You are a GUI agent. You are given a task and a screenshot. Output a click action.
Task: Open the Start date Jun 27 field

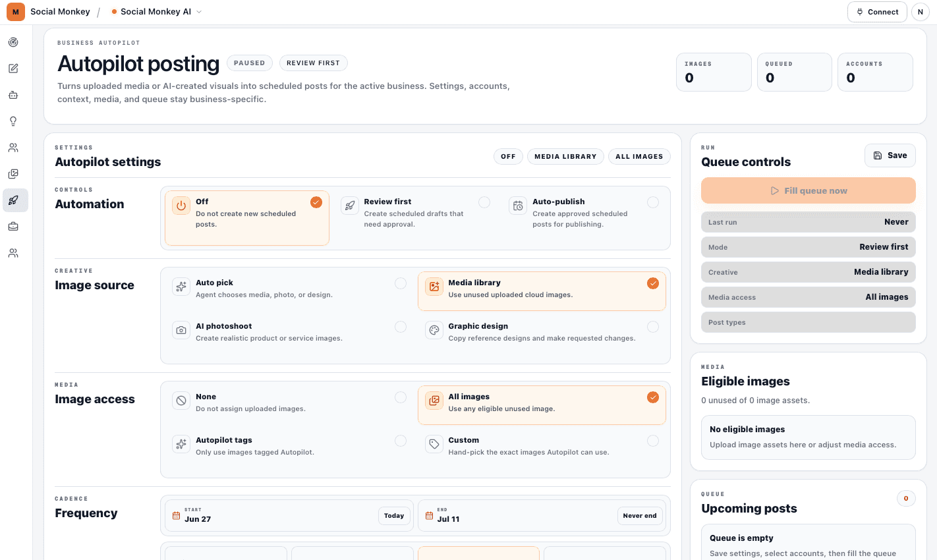tap(289, 515)
